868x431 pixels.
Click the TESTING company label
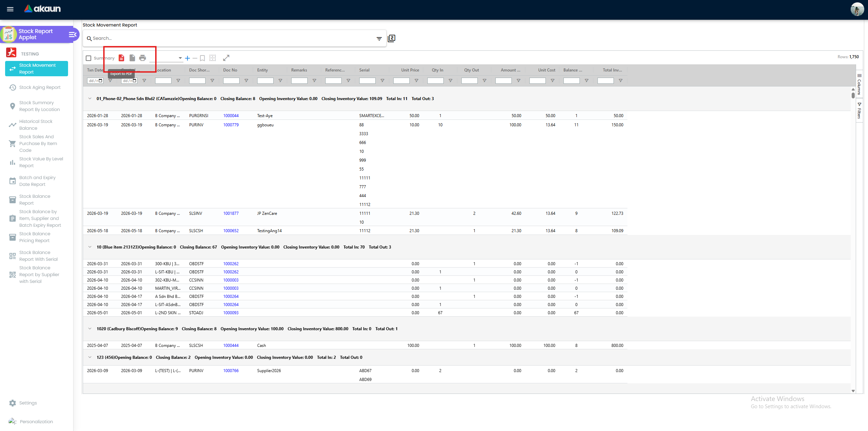point(30,54)
